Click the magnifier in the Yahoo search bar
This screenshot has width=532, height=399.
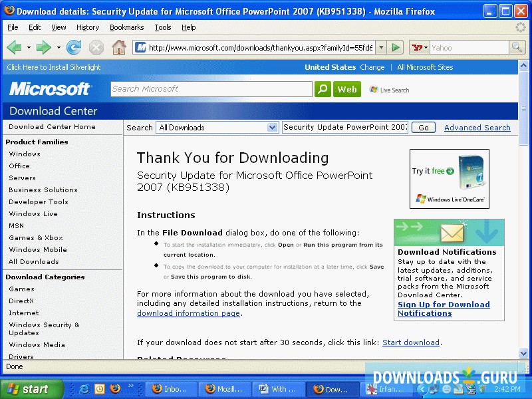click(517, 47)
